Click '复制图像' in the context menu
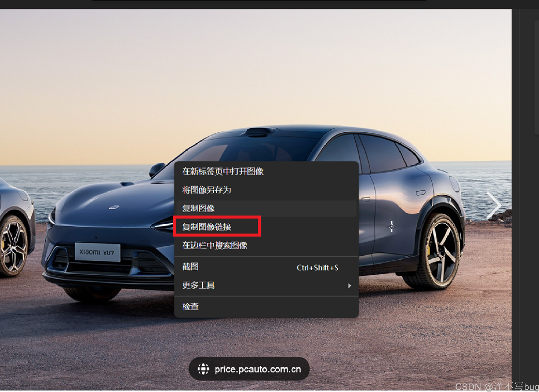 266,208
